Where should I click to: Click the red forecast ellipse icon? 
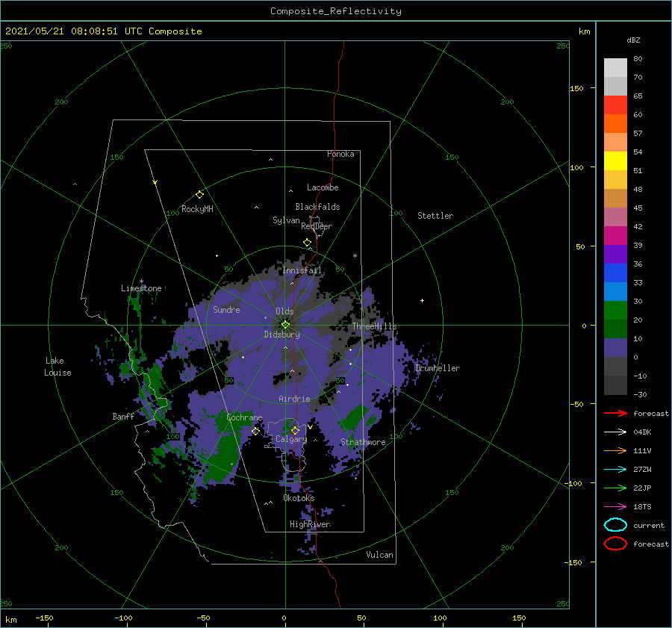[x=615, y=544]
